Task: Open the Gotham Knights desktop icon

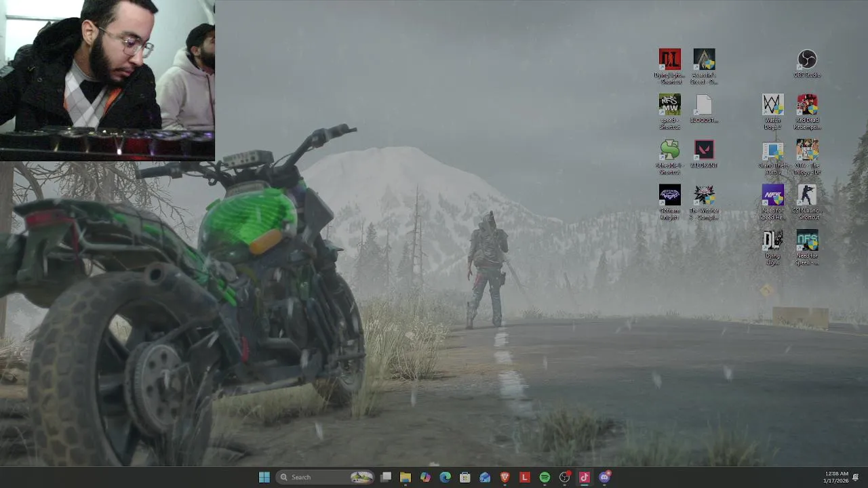Action: [669, 203]
